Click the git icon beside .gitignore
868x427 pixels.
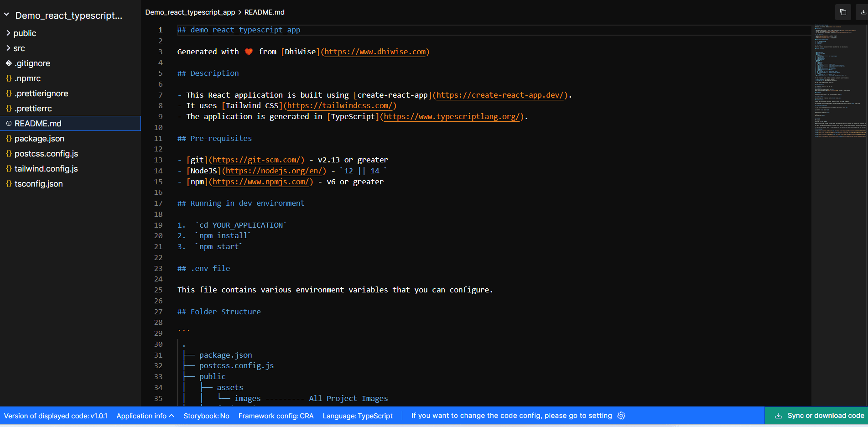point(9,63)
